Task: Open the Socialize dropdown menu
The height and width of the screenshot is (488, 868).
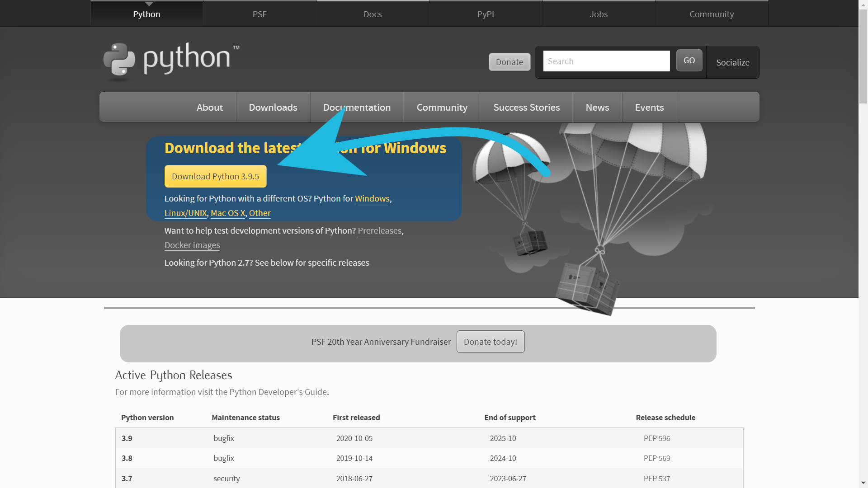Action: (732, 62)
